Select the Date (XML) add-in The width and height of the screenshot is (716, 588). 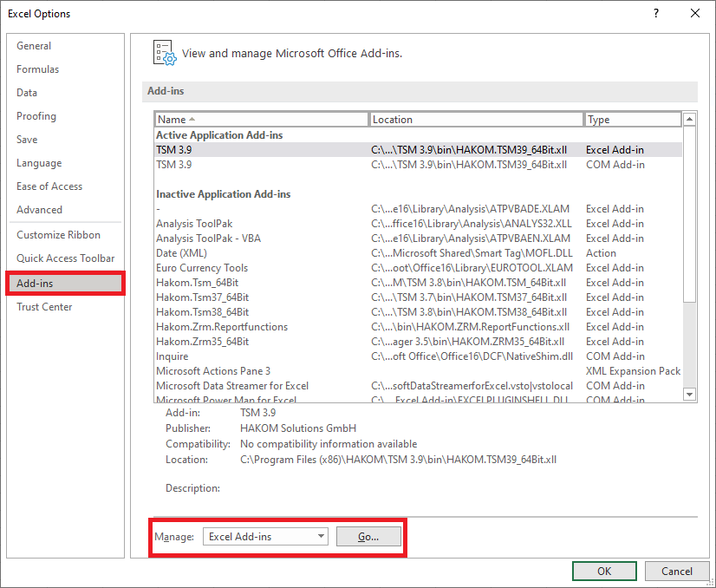point(419,253)
